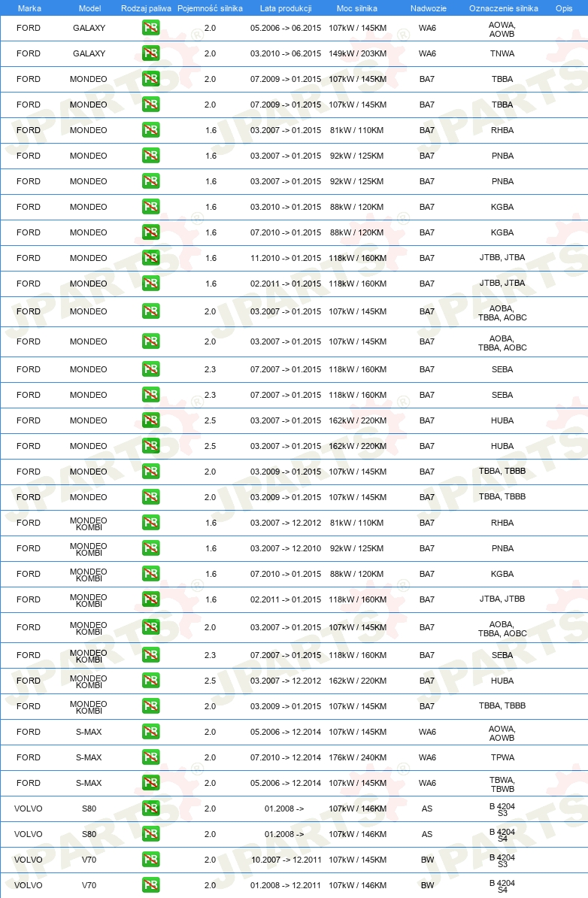Select the 07.2010 -> 12.2014 production date

click(x=286, y=757)
